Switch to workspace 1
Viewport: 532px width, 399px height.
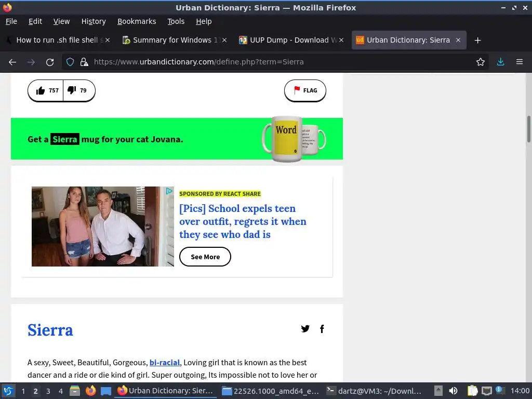(23, 391)
